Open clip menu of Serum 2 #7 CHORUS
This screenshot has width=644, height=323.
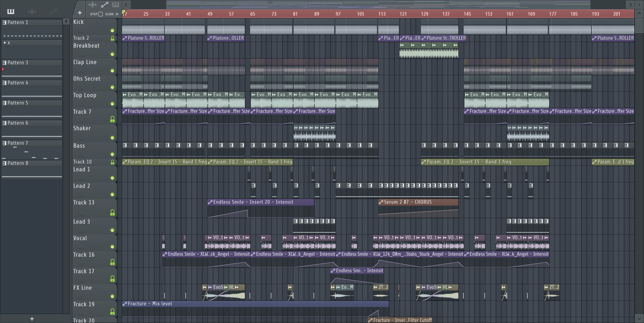tap(381, 202)
